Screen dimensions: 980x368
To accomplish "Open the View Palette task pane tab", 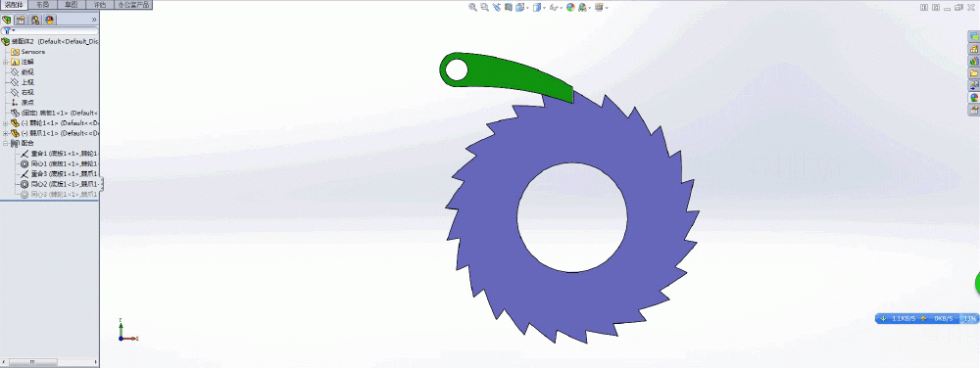I will point(973,86).
